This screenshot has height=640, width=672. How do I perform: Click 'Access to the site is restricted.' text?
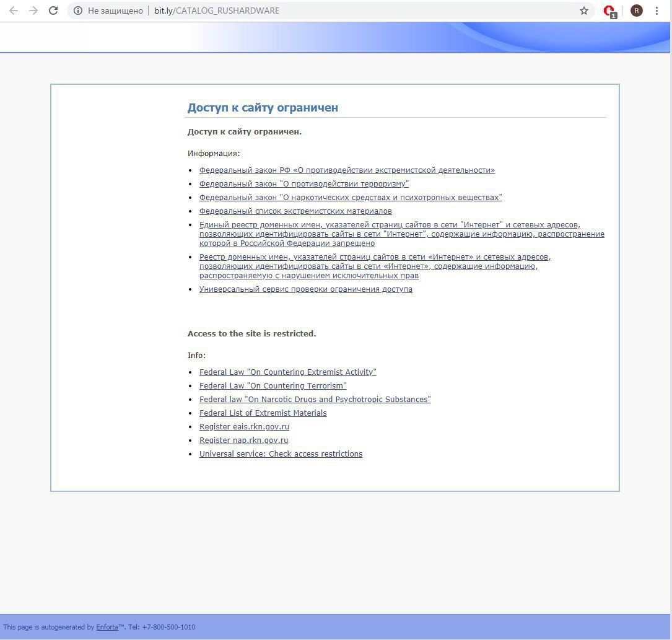(x=251, y=333)
